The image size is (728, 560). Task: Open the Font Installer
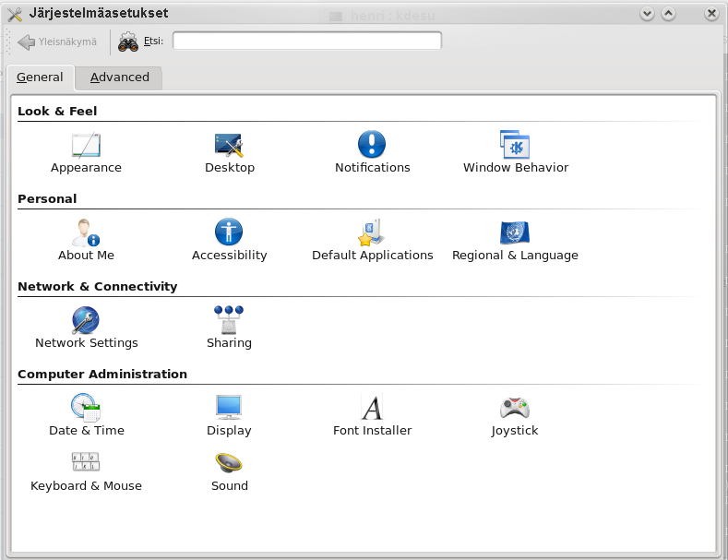pyautogui.click(x=372, y=409)
